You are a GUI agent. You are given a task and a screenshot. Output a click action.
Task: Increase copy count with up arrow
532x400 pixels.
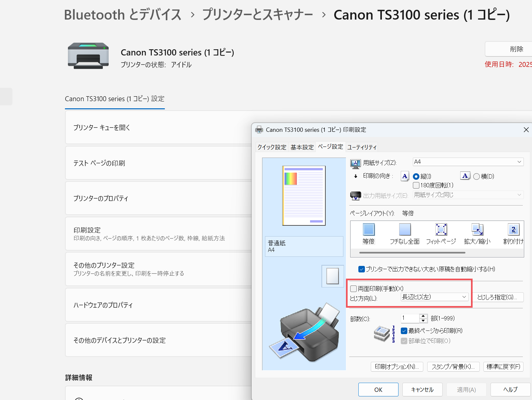(423, 316)
